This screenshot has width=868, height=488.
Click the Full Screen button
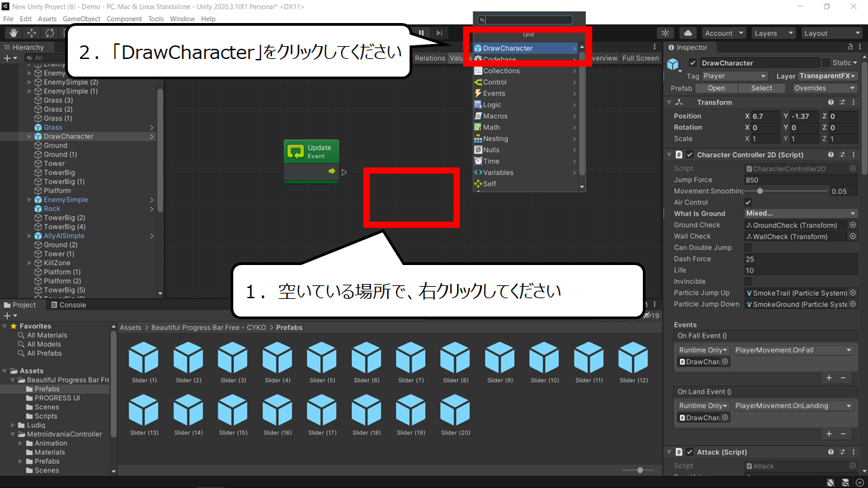pos(641,58)
